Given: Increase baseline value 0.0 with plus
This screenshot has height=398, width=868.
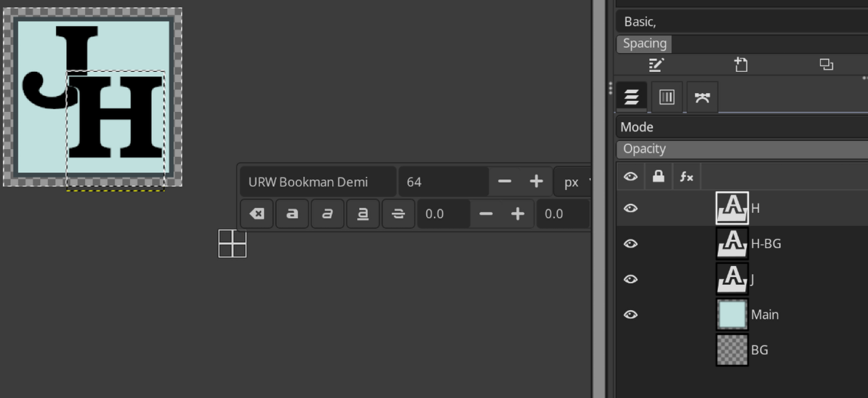Looking at the screenshot, I should tap(518, 214).
